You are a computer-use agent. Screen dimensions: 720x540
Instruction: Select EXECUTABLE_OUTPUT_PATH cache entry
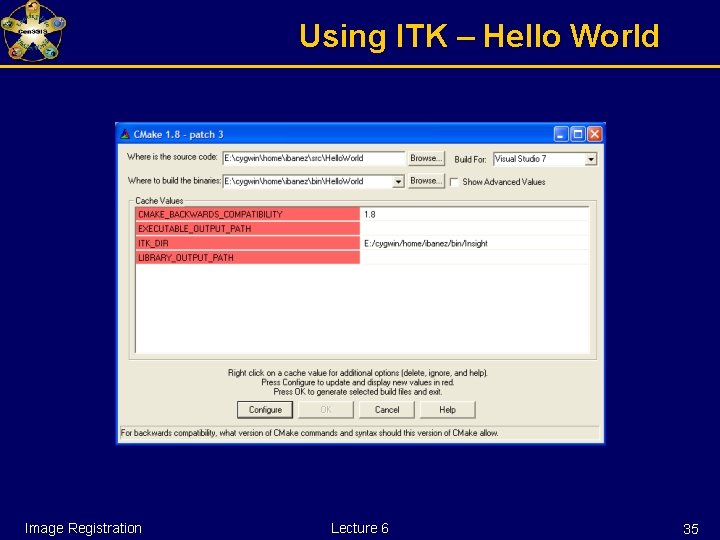(x=248, y=229)
